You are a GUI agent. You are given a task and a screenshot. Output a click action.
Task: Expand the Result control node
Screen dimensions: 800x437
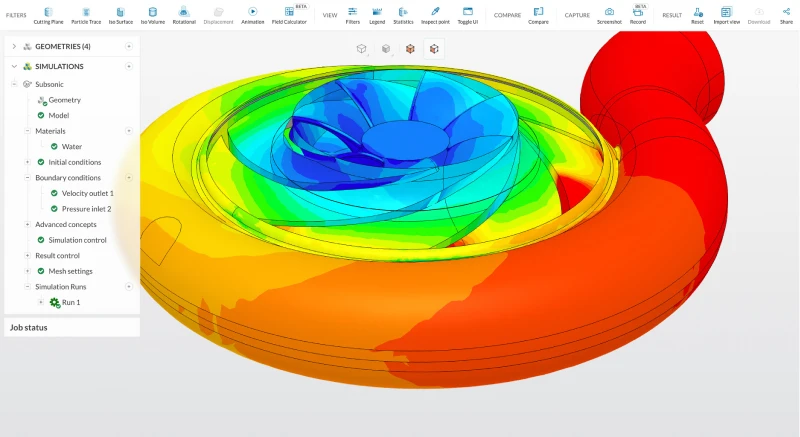[x=28, y=255]
